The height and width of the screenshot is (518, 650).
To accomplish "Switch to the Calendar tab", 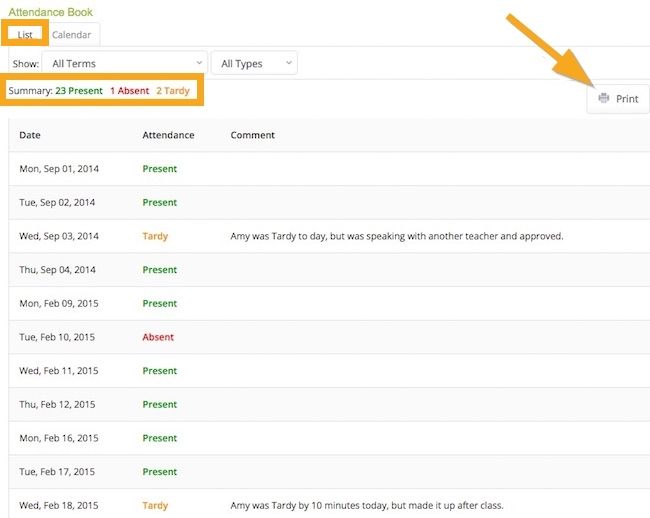I will coord(72,35).
